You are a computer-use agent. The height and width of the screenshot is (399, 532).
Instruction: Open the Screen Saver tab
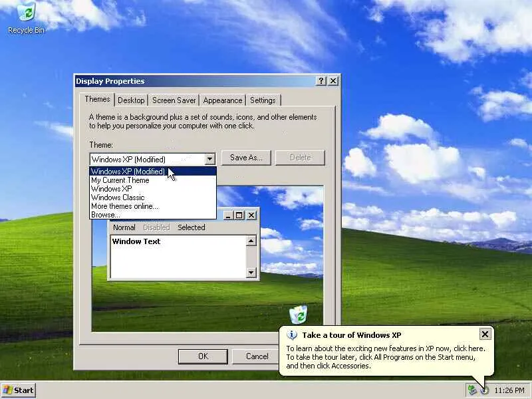pos(174,100)
